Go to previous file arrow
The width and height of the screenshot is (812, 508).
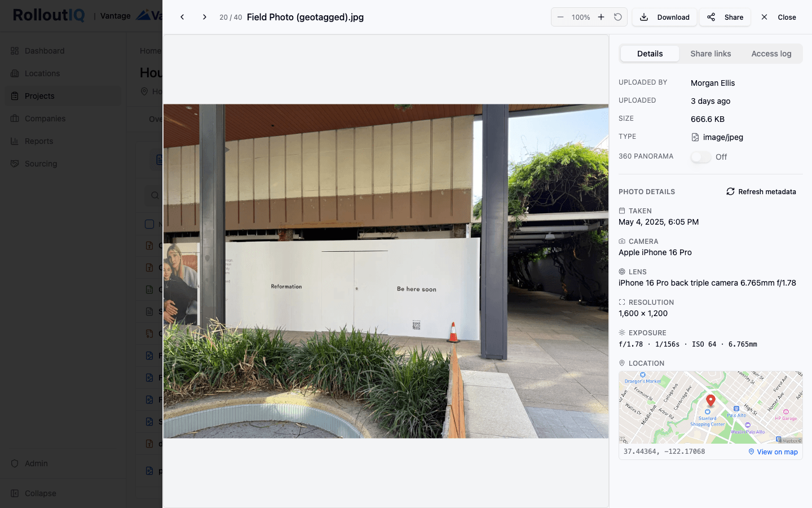(182, 17)
